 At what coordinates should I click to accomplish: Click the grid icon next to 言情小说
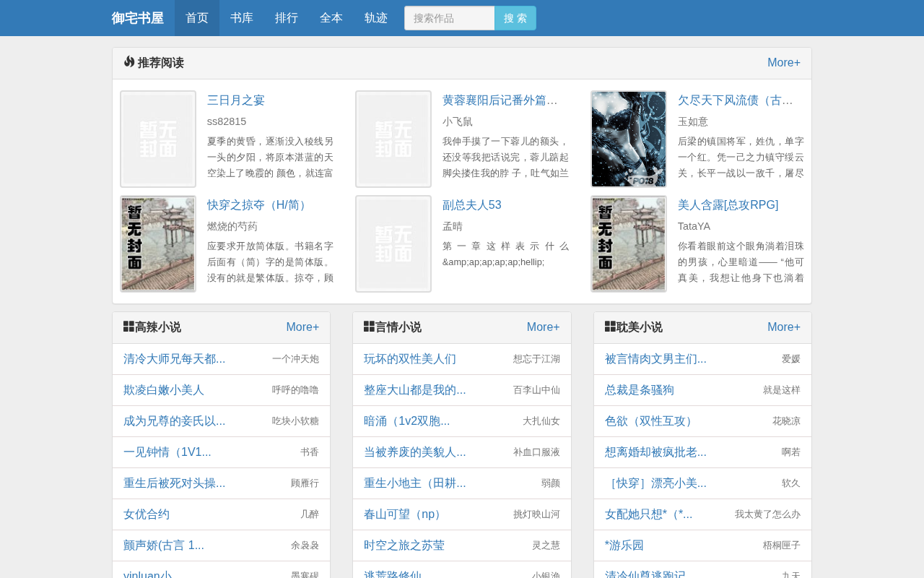pyautogui.click(x=369, y=327)
